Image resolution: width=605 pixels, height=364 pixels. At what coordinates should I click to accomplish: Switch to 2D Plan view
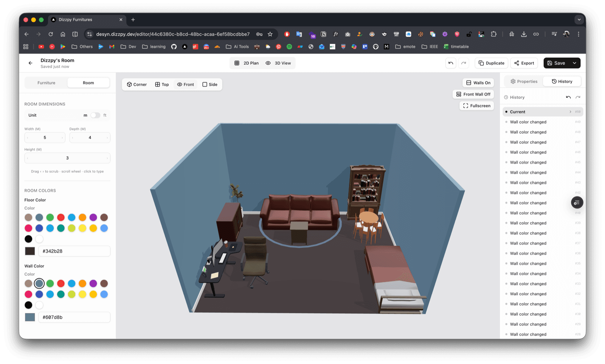click(x=247, y=63)
